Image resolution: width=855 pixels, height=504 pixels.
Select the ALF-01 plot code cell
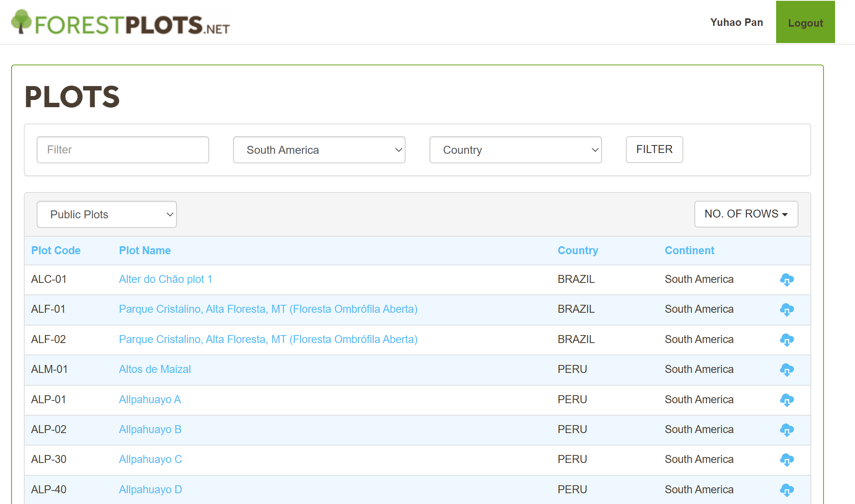click(x=48, y=309)
